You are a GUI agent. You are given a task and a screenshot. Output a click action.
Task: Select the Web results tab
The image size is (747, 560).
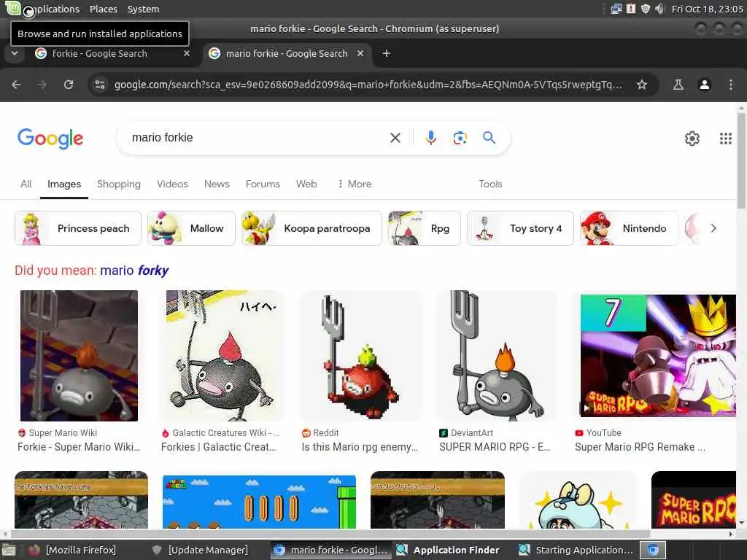pyautogui.click(x=306, y=184)
